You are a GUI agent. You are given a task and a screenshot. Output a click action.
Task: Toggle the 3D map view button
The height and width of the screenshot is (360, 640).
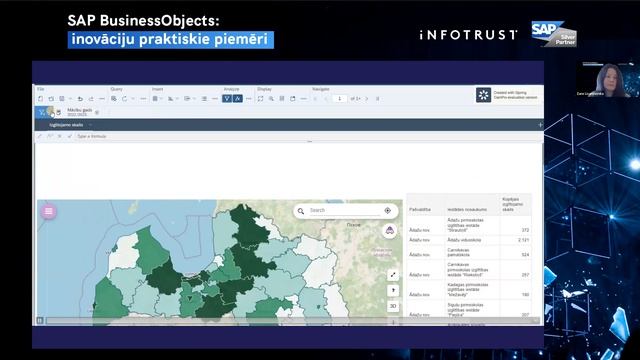pos(393,306)
